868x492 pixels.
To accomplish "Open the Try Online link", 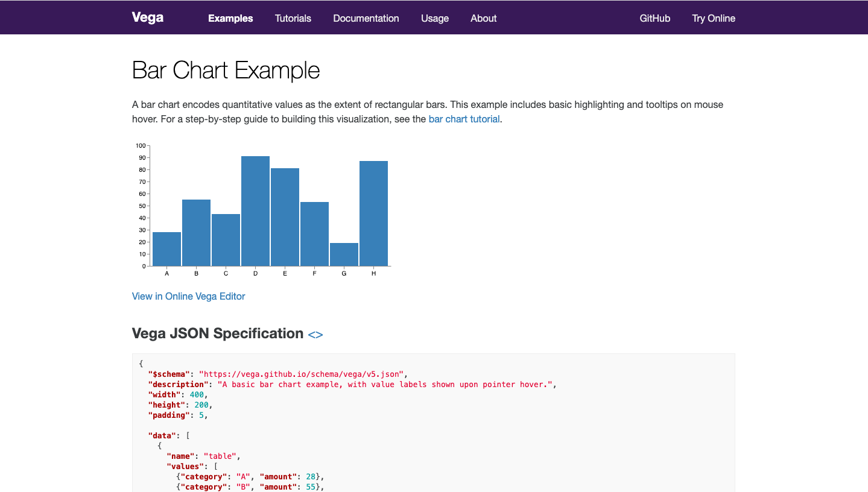I will click(x=714, y=18).
